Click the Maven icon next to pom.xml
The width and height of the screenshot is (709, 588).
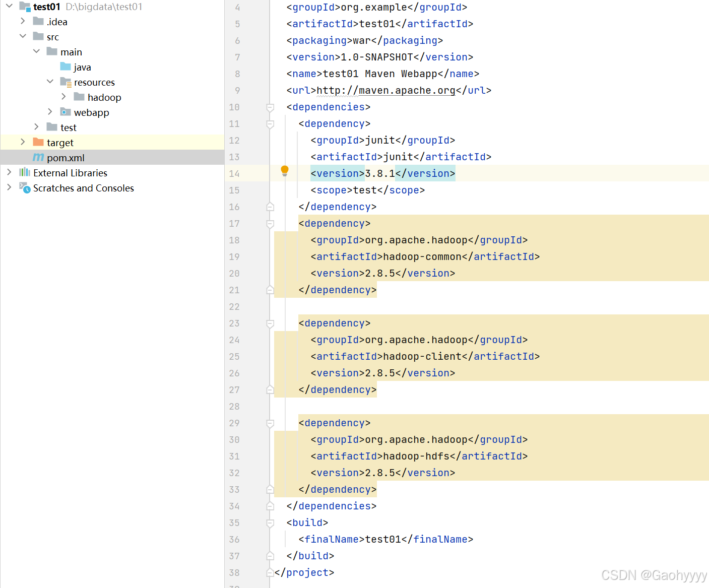pos(38,157)
